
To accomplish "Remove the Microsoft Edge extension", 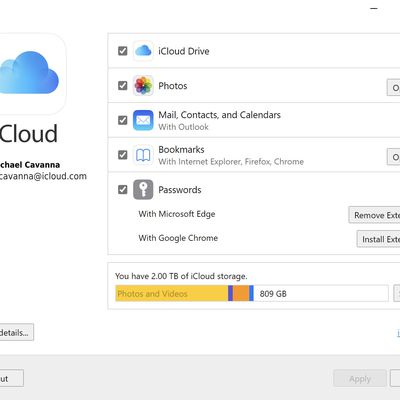I will [374, 215].
